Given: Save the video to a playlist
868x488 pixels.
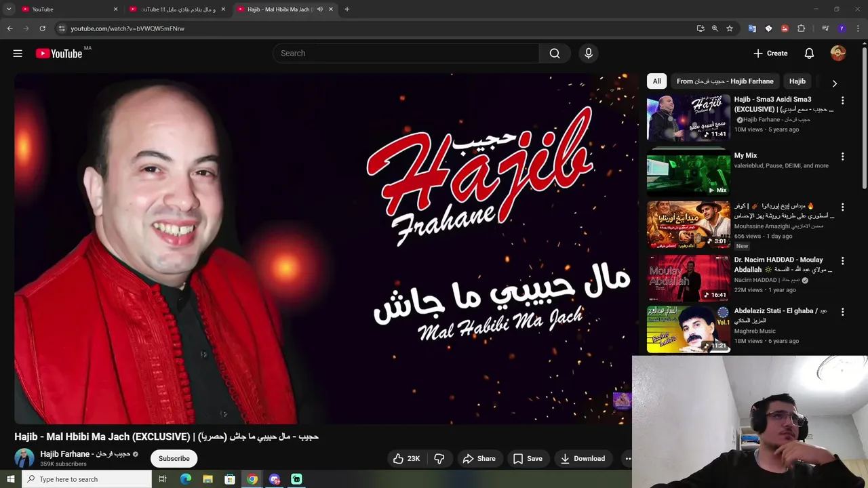Looking at the screenshot, I should click(x=528, y=459).
